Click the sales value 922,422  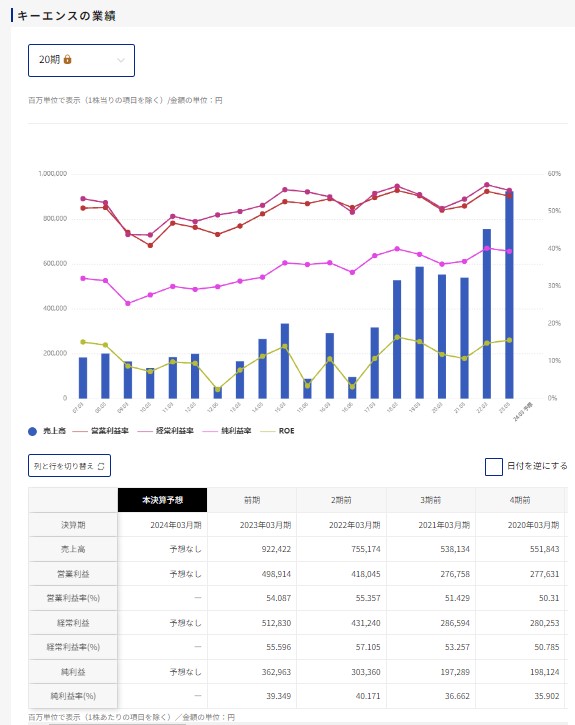276,549
